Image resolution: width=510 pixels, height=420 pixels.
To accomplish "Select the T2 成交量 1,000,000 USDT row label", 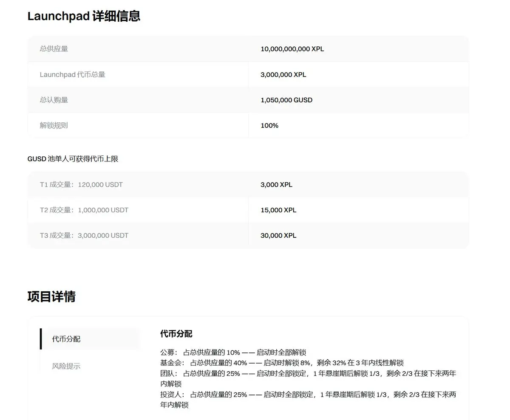I will click(84, 210).
